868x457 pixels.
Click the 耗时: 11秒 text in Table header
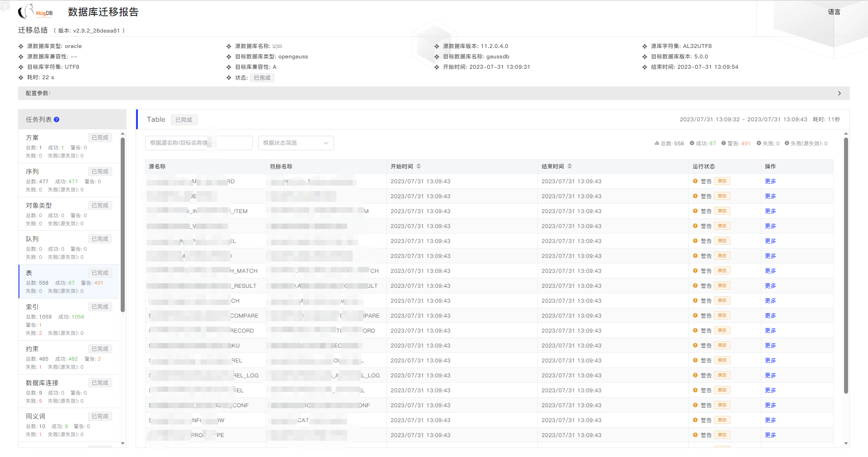coord(826,119)
